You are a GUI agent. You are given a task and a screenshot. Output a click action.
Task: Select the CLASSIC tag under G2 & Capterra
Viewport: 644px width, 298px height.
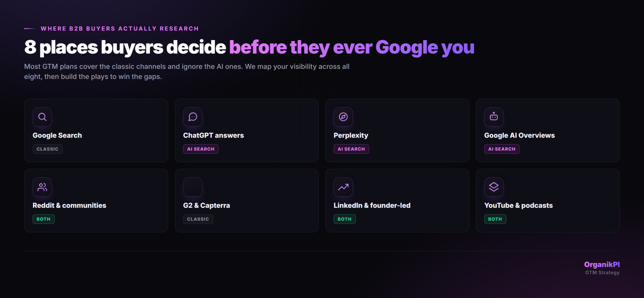(x=198, y=219)
